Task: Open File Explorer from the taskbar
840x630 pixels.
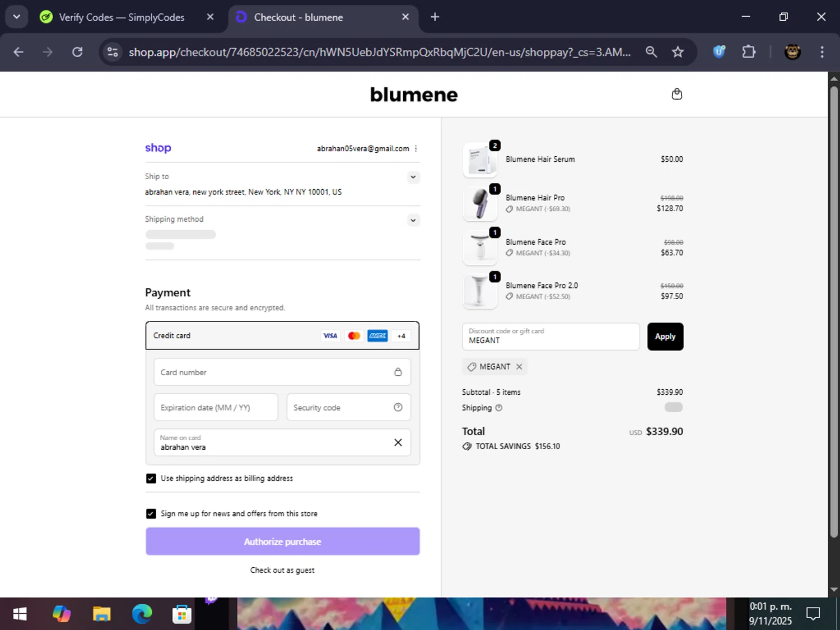Action: [x=101, y=614]
